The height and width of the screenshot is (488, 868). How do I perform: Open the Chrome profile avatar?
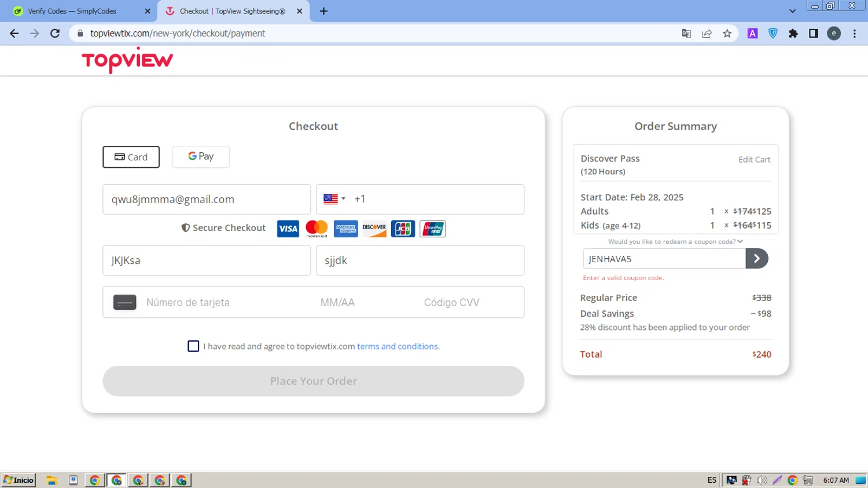click(834, 34)
